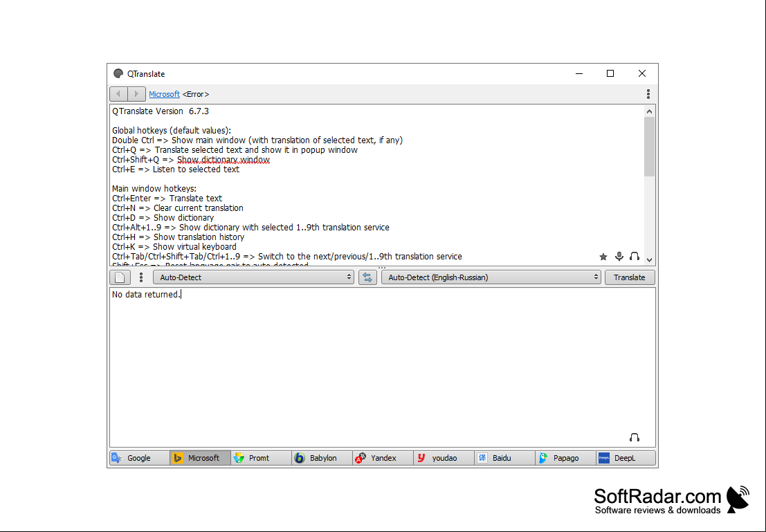The height and width of the screenshot is (532, 766).
Task: Click the 'Ctrl+Enter => Translate text' line
Action: pyautogui.click(x=167, y=199)
